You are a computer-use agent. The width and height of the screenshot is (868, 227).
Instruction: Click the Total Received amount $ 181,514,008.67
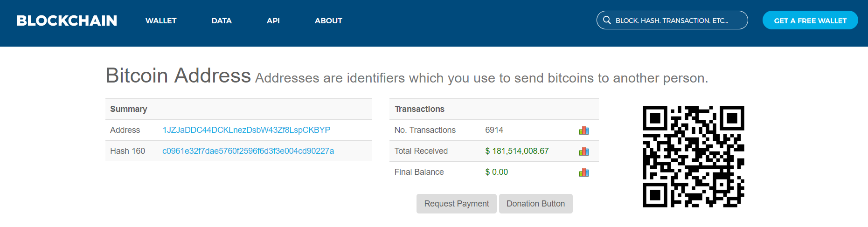click(517, 151)
